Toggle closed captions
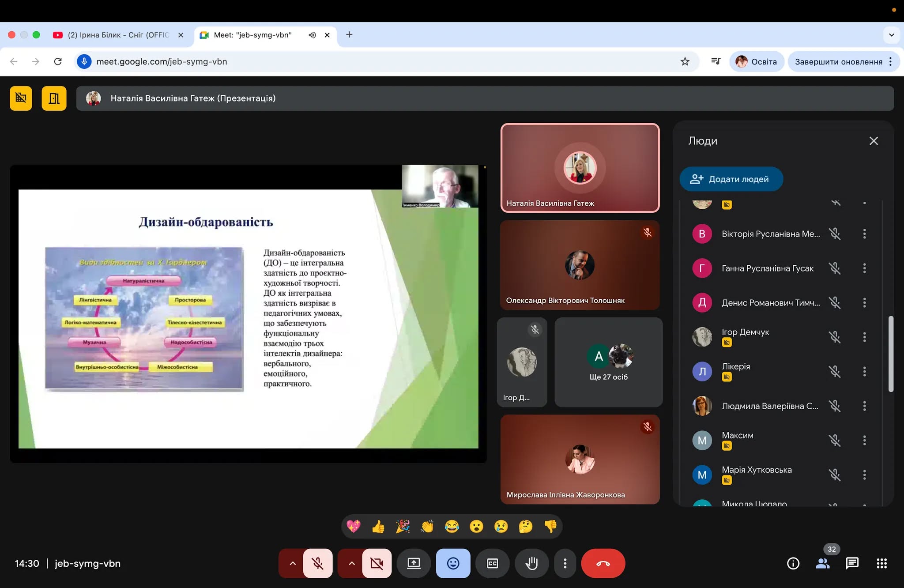The width and height of the screenshot is (904, 588). pyautogui.click(x=492, y=563)
